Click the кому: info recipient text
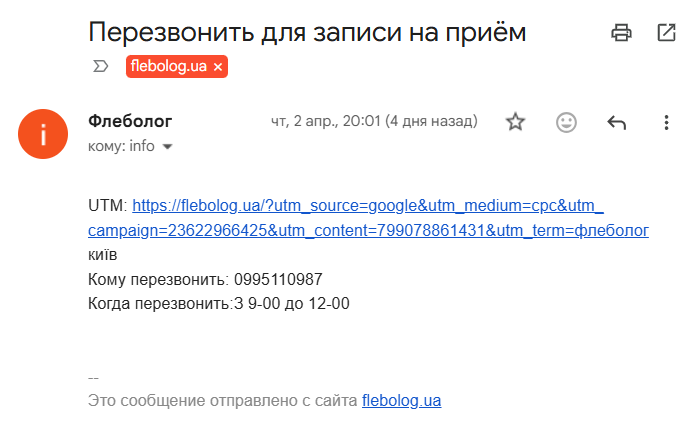The image size is (698, 434). [x=121, y=146]
